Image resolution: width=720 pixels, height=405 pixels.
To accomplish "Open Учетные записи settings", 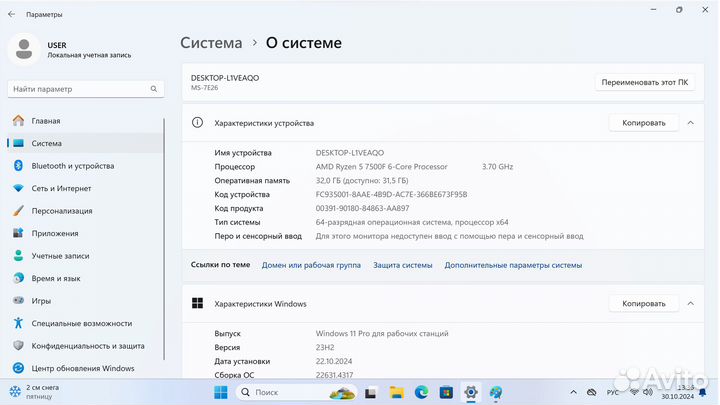I will (x=85, y=256).
